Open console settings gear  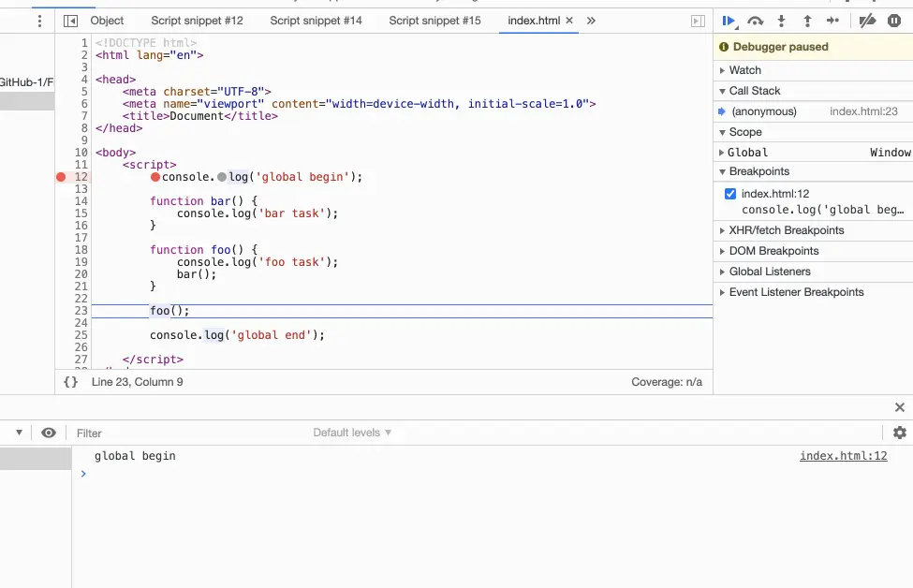tap(900, 433)
